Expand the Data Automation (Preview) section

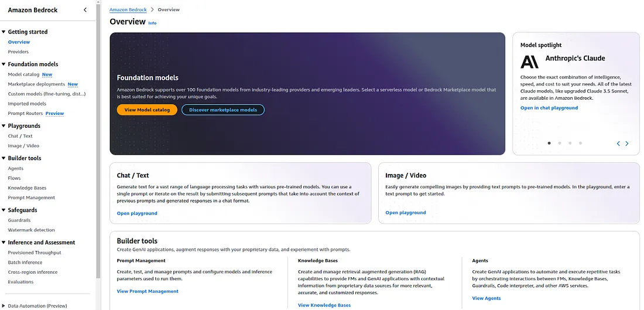click(4, 306)
